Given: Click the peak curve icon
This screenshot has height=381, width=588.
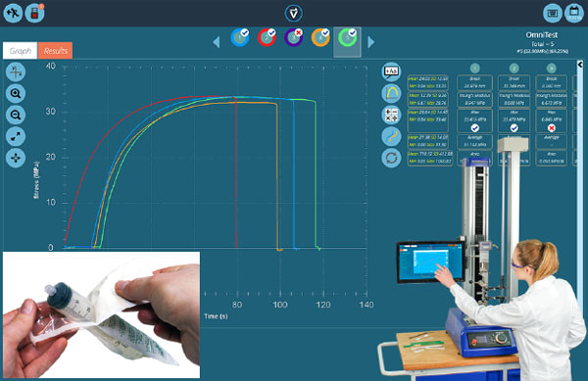Looking at the screenshot, I should (x=391, y=93).
